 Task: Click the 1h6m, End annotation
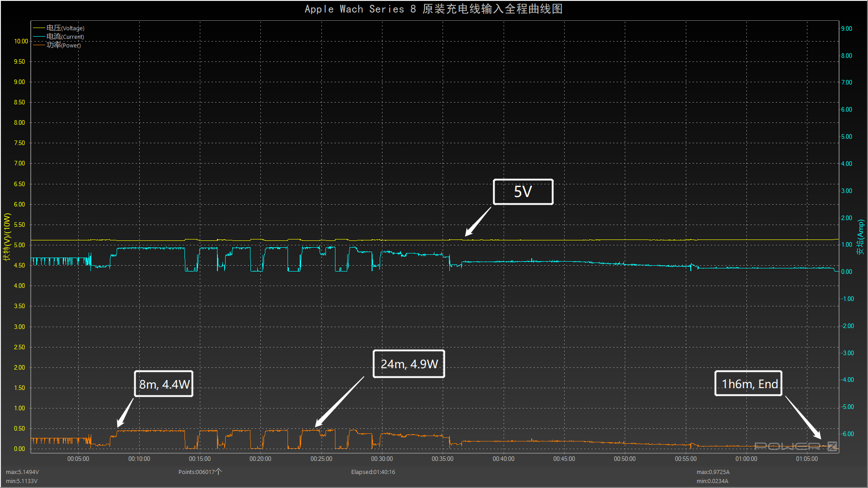click(x=749, y=384)
